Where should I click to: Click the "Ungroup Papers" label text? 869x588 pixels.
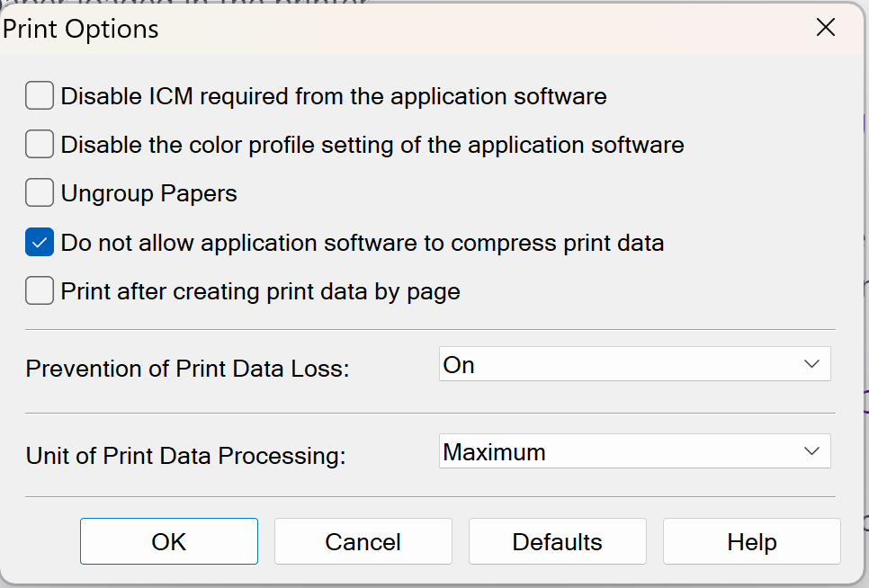pos(149,193)
